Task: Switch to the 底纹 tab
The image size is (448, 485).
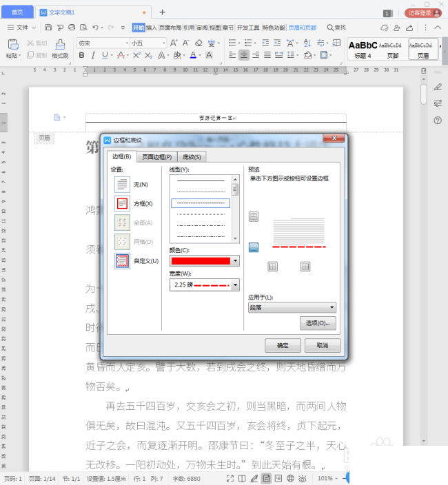Action: [x=192, y=157]
